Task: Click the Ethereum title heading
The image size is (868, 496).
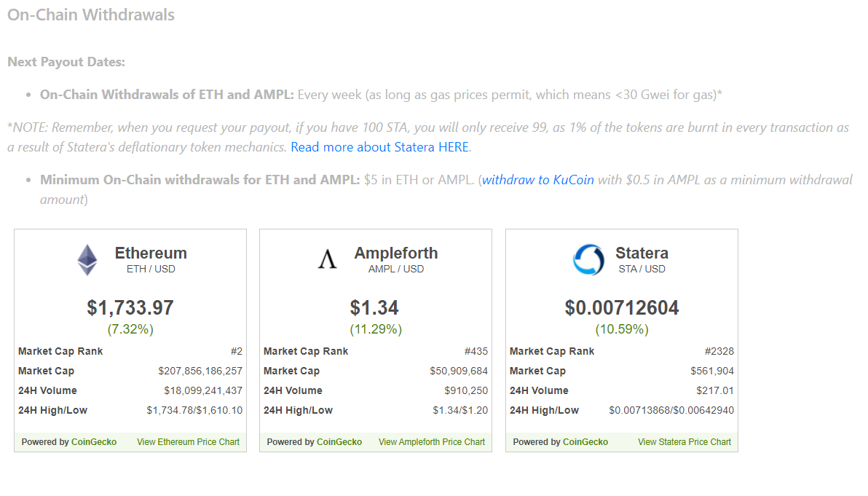Action: [x=151, y=253]
